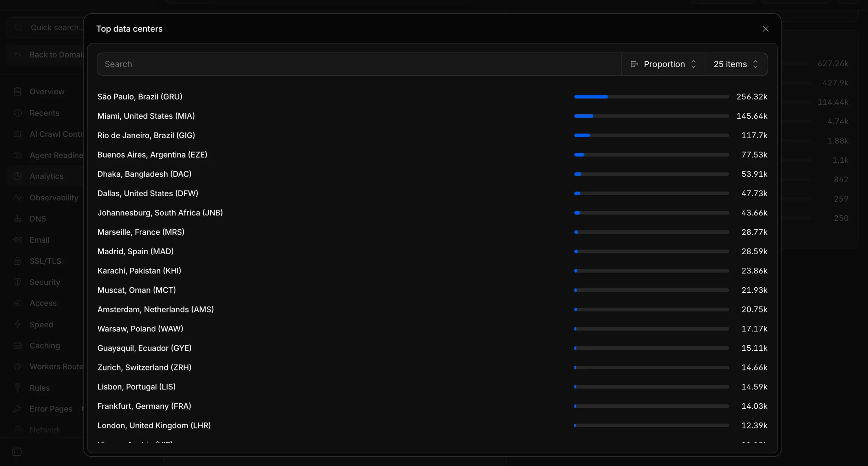This screenshot has height=466, width=868.
Task: Click the Recents clock icon
Action: [x=18, y=113]
